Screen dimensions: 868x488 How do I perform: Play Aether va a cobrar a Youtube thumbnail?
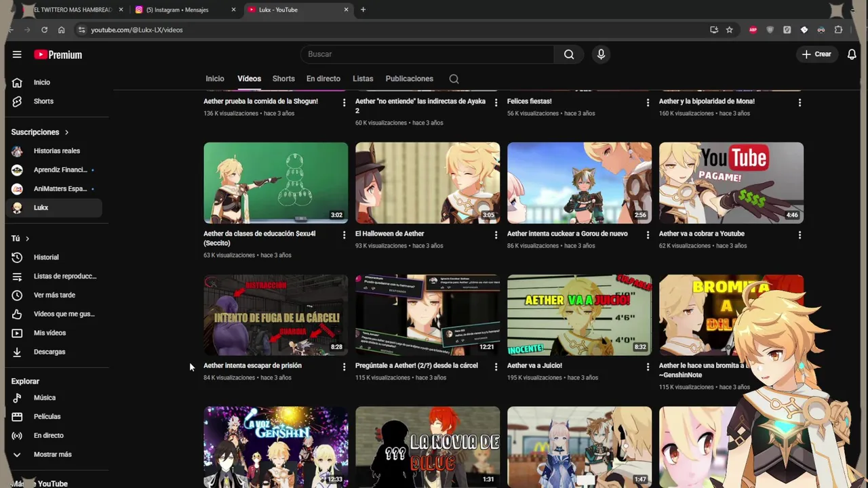click(731, 182)
